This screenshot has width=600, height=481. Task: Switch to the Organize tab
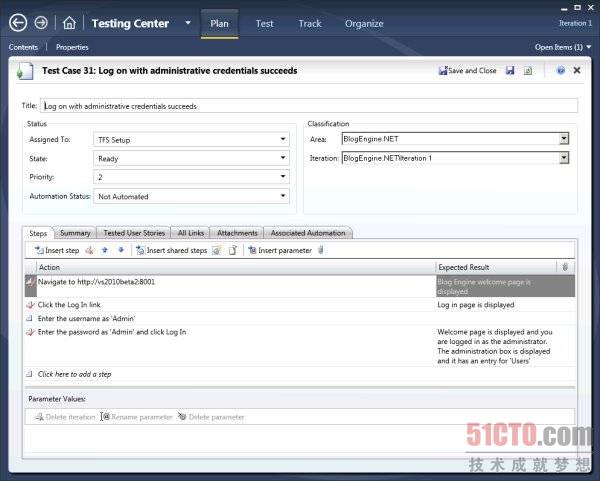364,23
